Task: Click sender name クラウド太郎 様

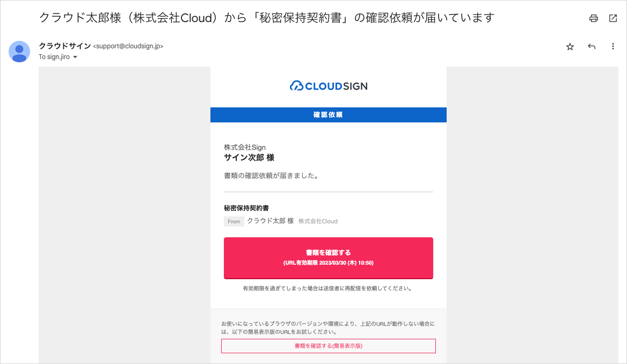Action: click(x=271, y=221)
